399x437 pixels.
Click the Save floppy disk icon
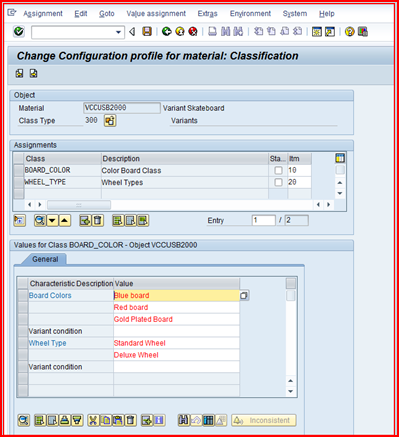click(x=147, y=32)
